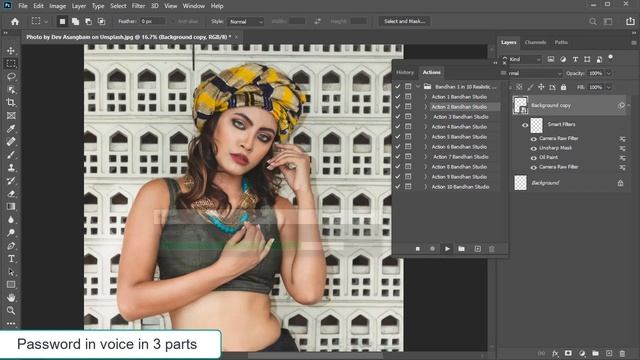The width and height of the screenshot is (640, 360).
Task: Expand Action 2 Bandhan Studio steps
Action: pos(425,107)
